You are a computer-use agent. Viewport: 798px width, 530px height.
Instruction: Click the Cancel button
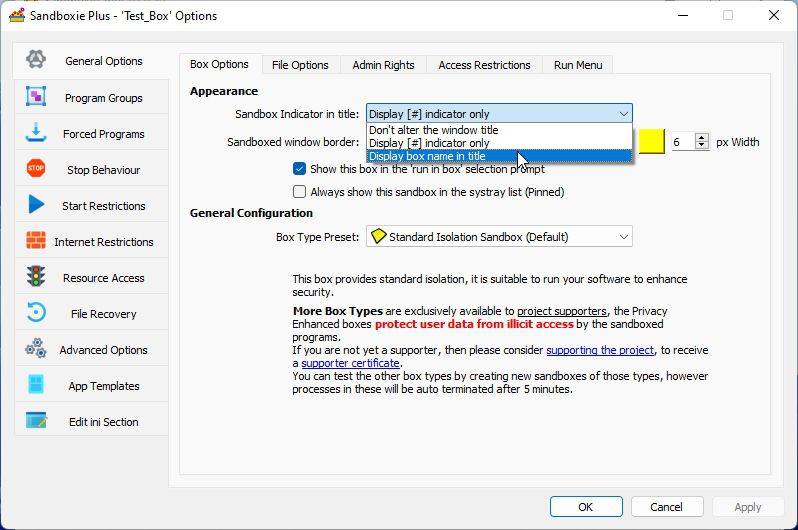[x=667, y=507]
